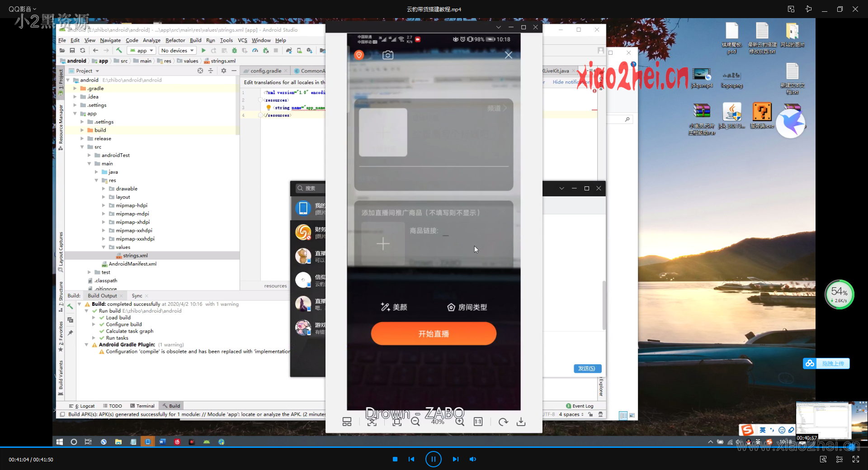This screenshot has height=470, width=868.
Task: Click the navigate Back arrow
Action: (95, 51)
